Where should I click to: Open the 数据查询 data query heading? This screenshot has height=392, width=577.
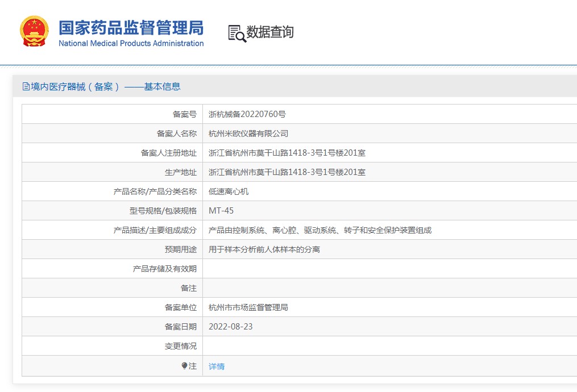(269, 32)
